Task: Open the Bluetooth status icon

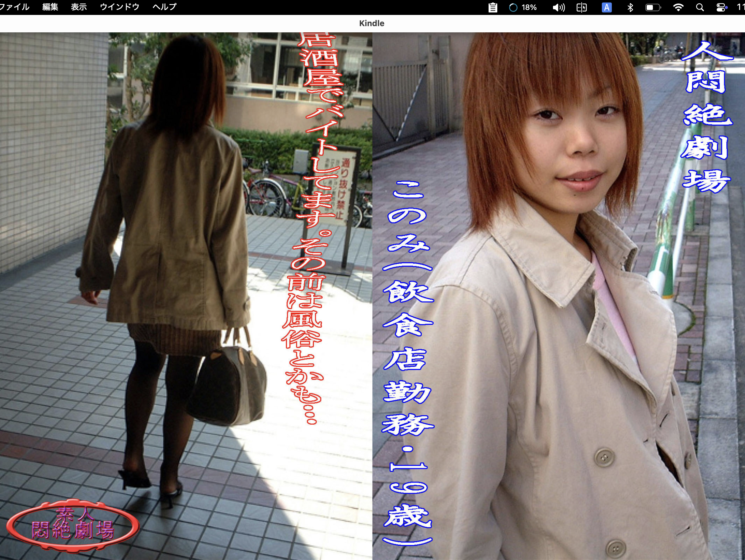Action: point(630,7)
